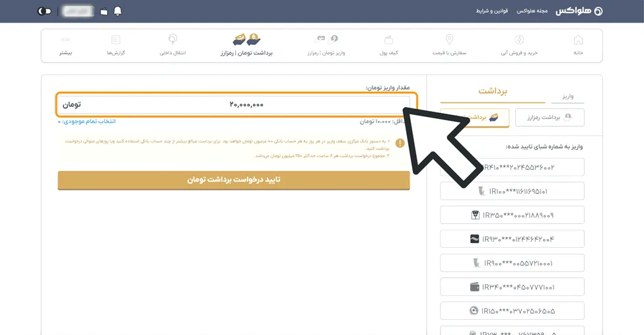This screenshot has width=644, height=335.
Task: Click the Helloex logo
Action: tap(579, 11)
